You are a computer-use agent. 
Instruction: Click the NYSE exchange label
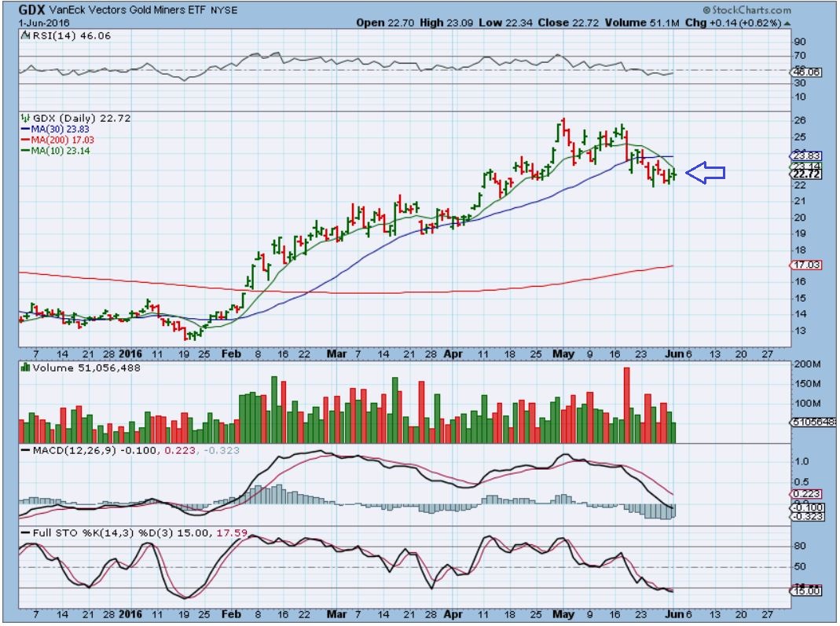click(224, 11)
